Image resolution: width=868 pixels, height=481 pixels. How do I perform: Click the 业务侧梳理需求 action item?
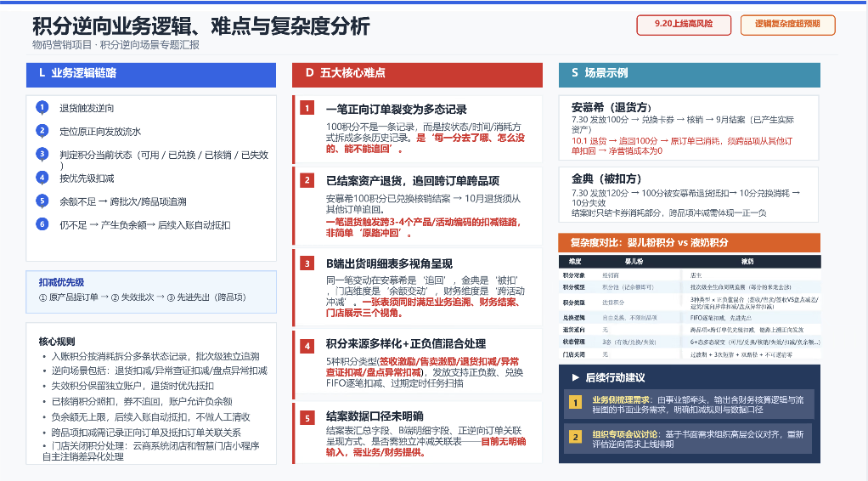689,405
